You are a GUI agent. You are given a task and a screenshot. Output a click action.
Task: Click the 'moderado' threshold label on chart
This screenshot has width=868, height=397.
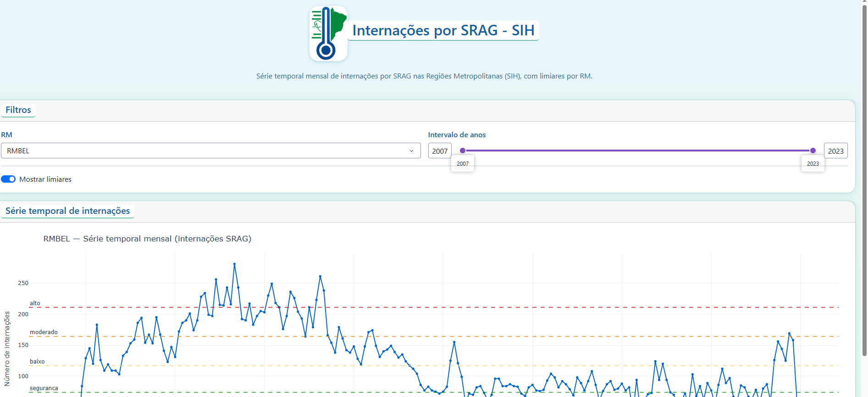tap(44, 332)
